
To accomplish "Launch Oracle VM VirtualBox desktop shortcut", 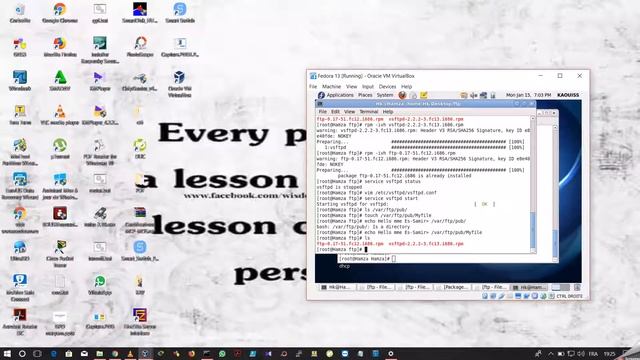I will pyautogui.click(x=180, y=84).
